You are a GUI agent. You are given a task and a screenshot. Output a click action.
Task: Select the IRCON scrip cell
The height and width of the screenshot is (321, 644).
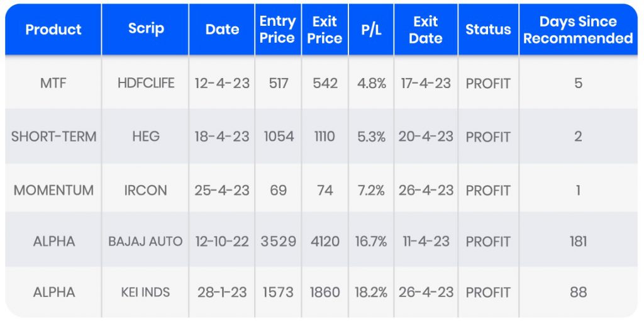pyautogui.click(x=145, y=190)
